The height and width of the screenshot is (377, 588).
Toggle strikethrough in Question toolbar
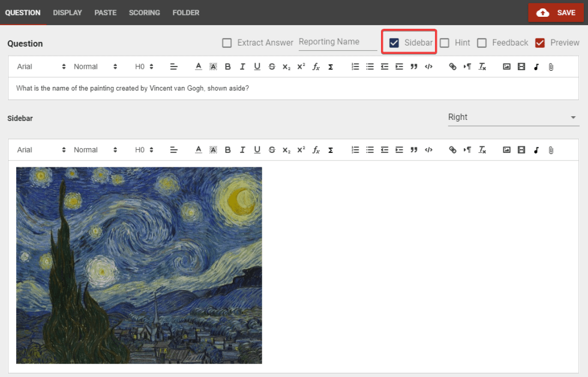(x=272, y=67)
